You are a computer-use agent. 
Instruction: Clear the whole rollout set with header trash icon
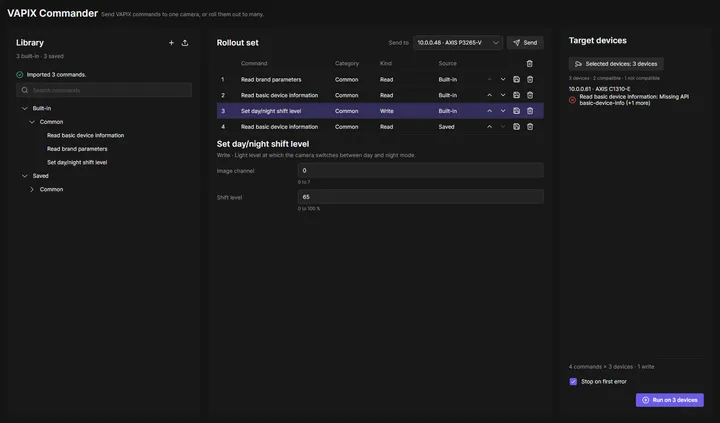pyautogui.click(x=529, y=63)
